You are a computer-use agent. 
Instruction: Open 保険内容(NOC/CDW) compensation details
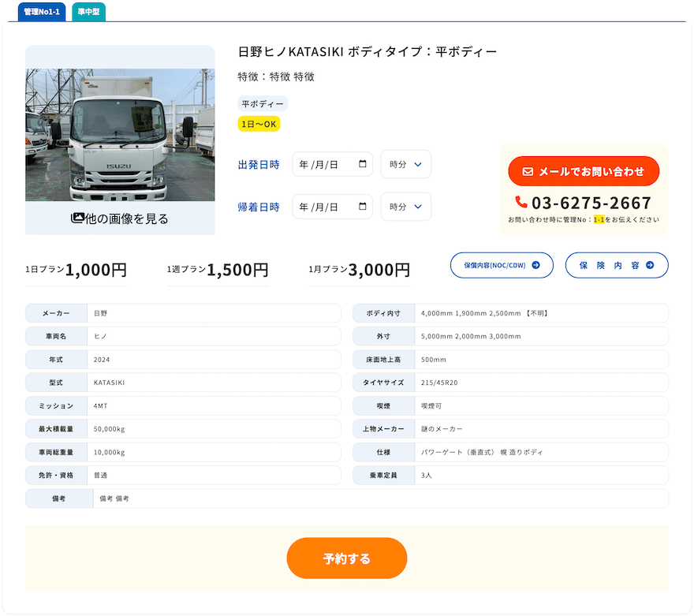coord(502,265)
